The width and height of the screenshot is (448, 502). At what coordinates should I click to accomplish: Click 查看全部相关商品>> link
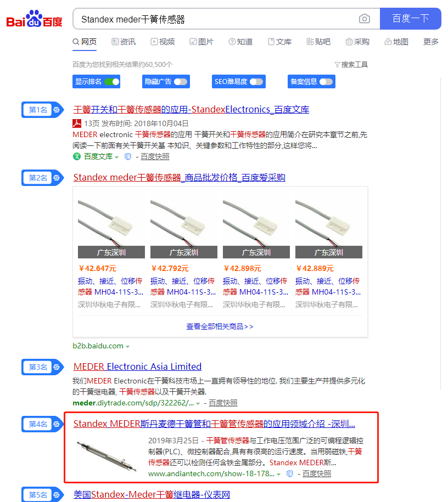[220, 326]
